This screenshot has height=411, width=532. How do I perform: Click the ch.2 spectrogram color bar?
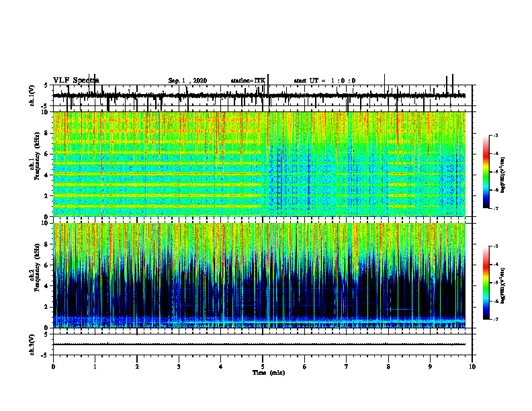point(486,283)
